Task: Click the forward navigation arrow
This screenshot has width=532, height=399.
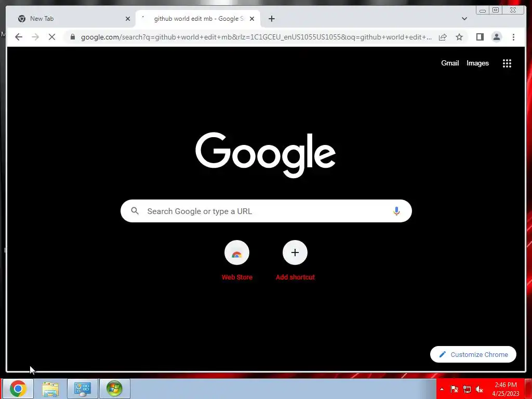Action: click(35, 37)
